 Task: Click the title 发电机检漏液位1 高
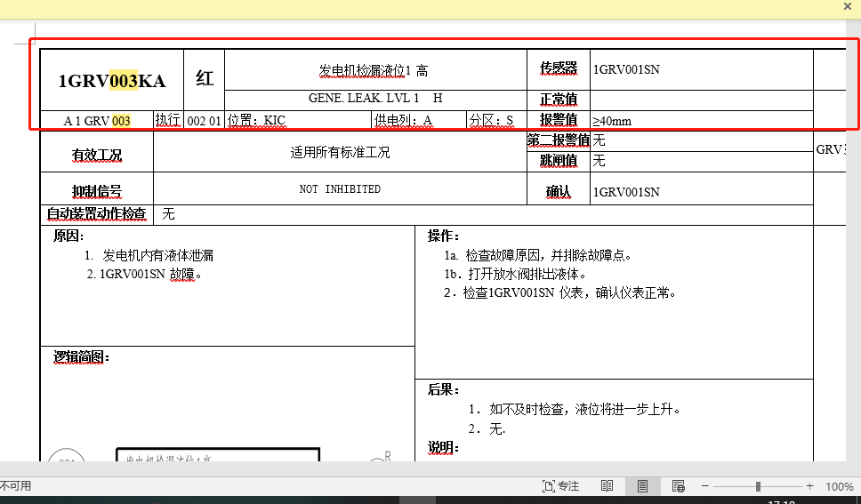click(374, 70)
